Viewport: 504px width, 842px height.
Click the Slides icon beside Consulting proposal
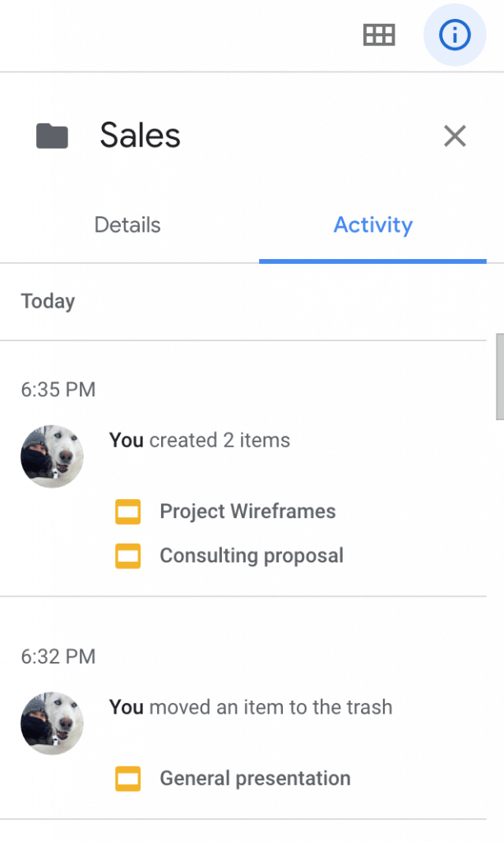click(127, 556)
